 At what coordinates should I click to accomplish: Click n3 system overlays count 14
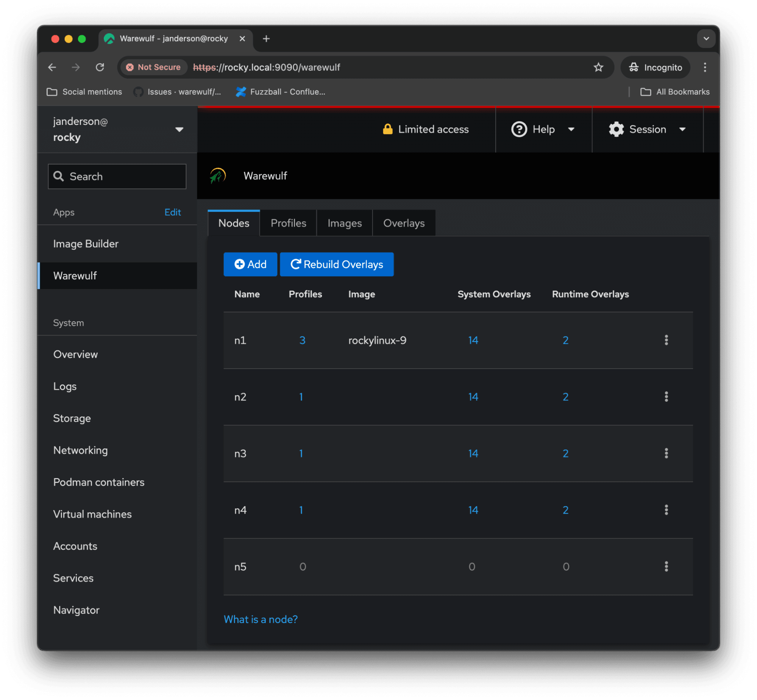click(473, 453)
